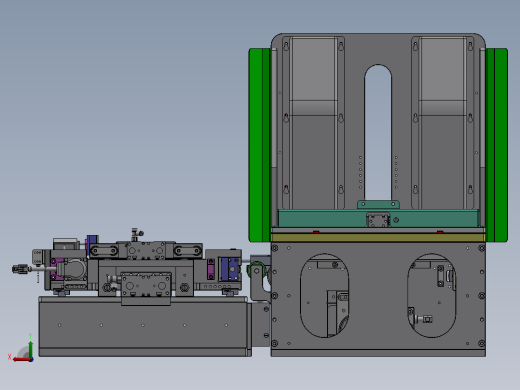Click the red X axis of the triad
The image size is (520, 390).
tap(22, 360)
